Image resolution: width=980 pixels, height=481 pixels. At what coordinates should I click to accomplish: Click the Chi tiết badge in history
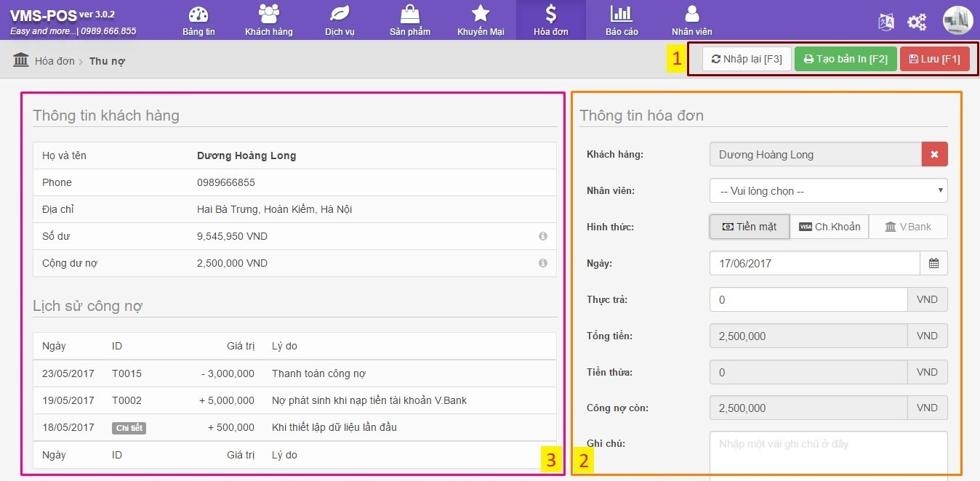coord(129,428)
